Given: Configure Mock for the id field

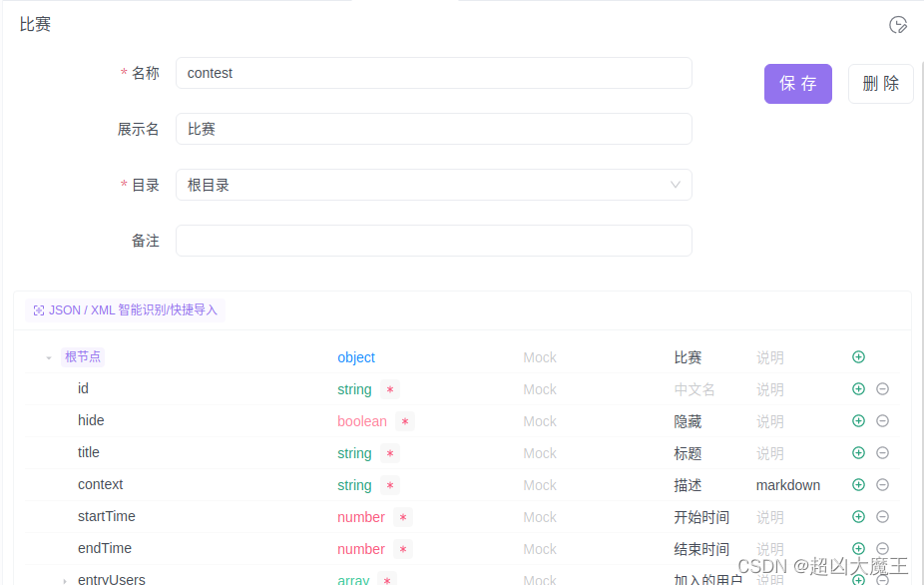Looking at the screenshot, I should (539, 388).
